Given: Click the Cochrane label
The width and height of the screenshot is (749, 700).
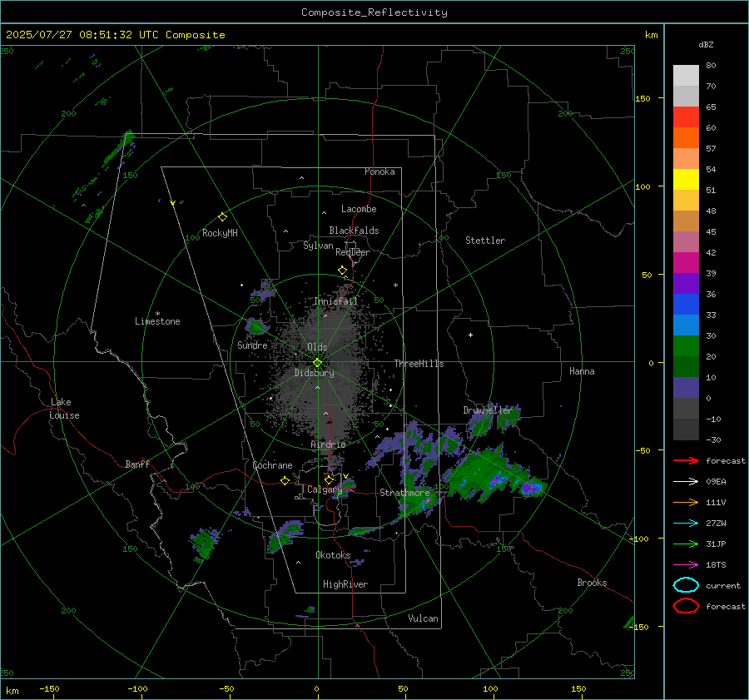Looking at the screenshot, I should [x=272, y=465].
